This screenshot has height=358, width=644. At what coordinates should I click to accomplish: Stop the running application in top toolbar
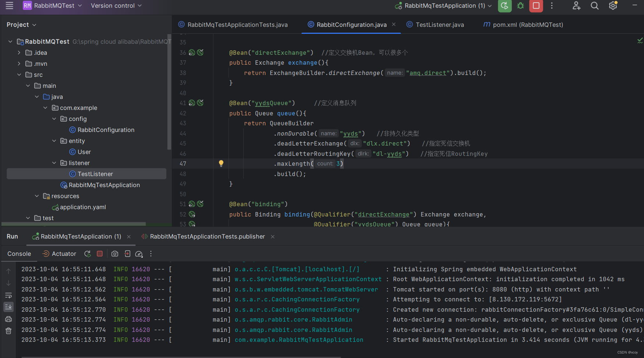coord(536,6)
